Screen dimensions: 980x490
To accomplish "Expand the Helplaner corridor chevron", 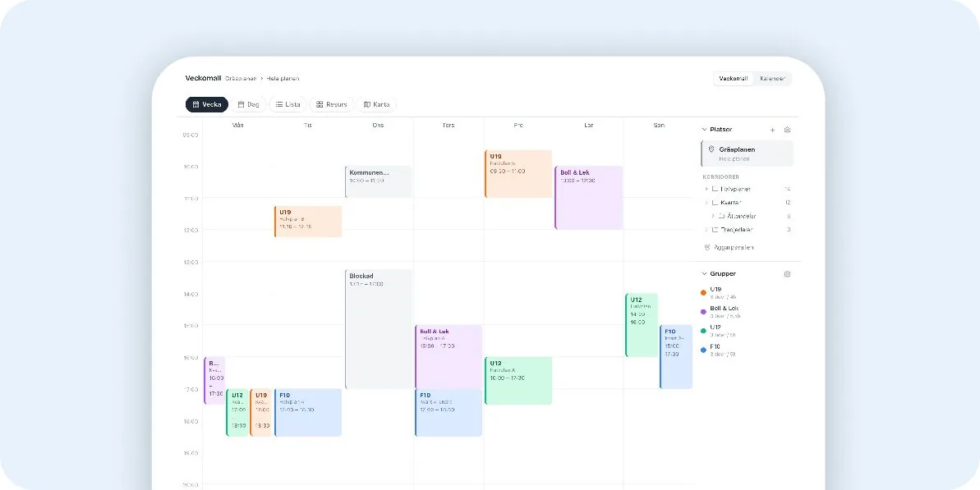I will pos(706,189).
